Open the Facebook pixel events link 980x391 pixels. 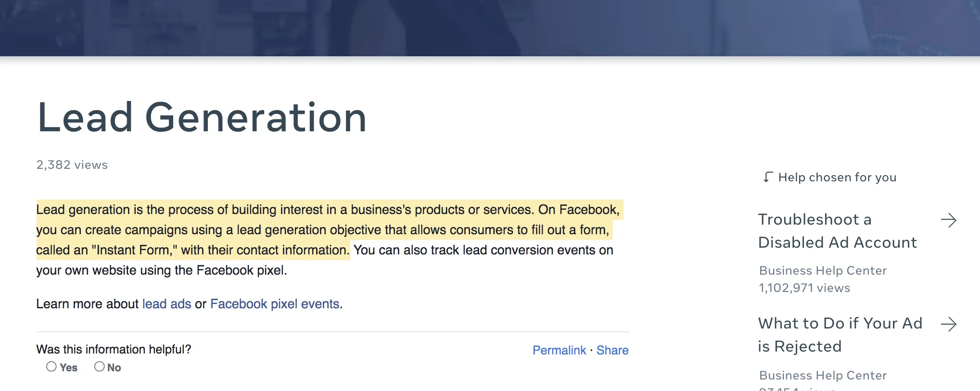tap(275, 304)
